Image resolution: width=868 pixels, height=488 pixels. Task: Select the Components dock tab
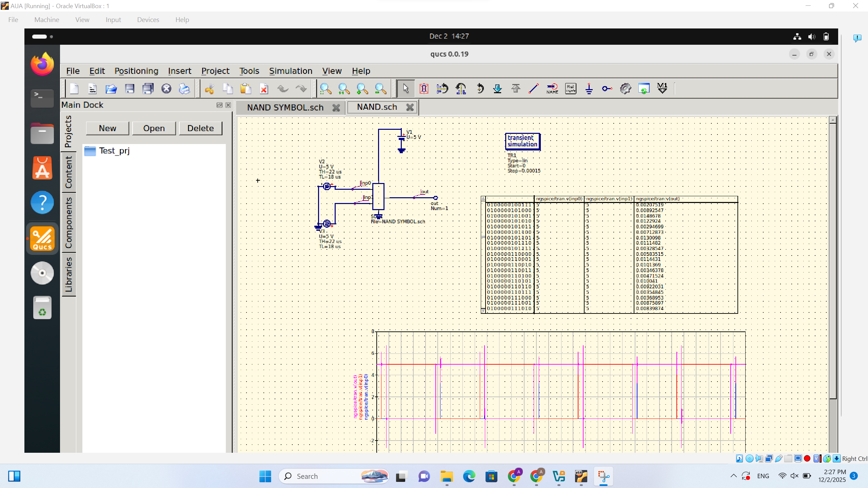(x=68, y=223)
